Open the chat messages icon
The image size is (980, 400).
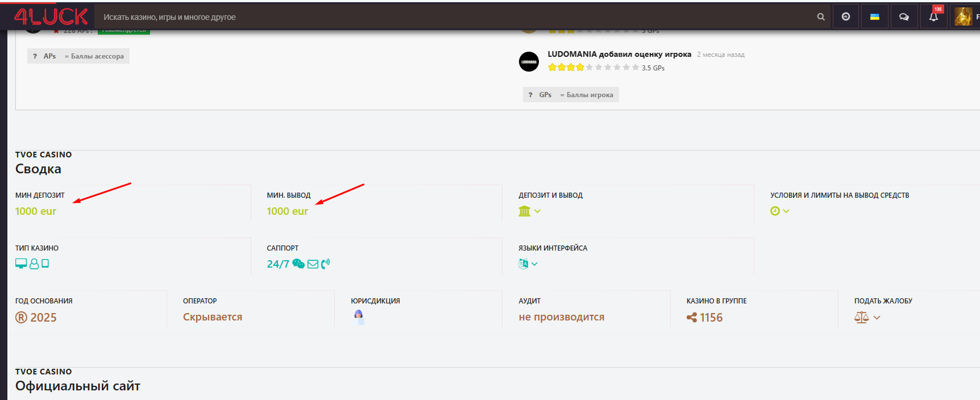[904, 17]
